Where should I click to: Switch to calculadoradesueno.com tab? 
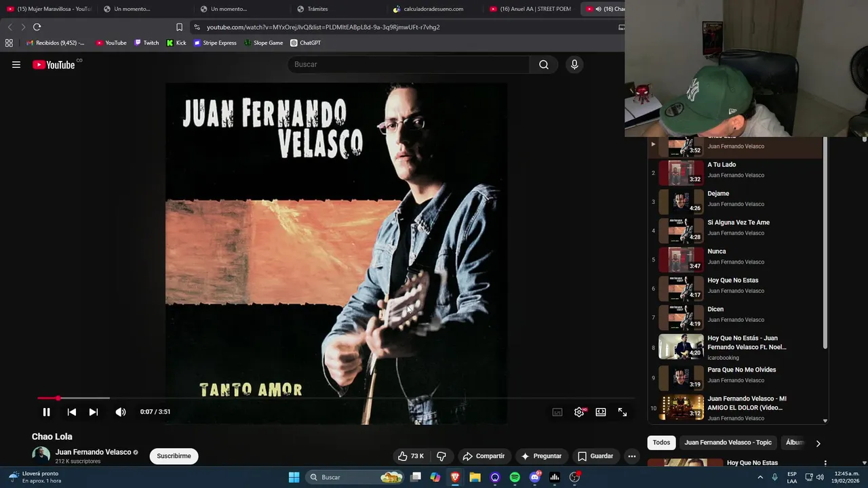coord(433,9)
